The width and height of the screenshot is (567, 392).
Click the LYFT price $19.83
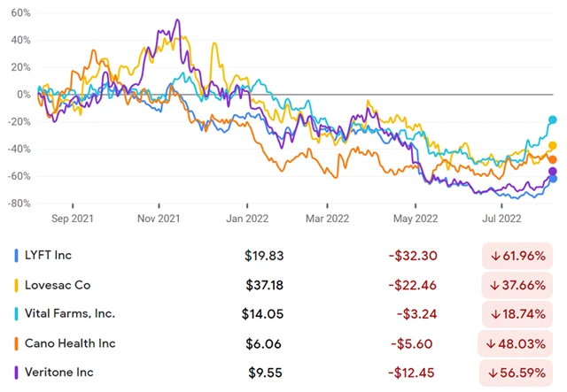point(264,256)
